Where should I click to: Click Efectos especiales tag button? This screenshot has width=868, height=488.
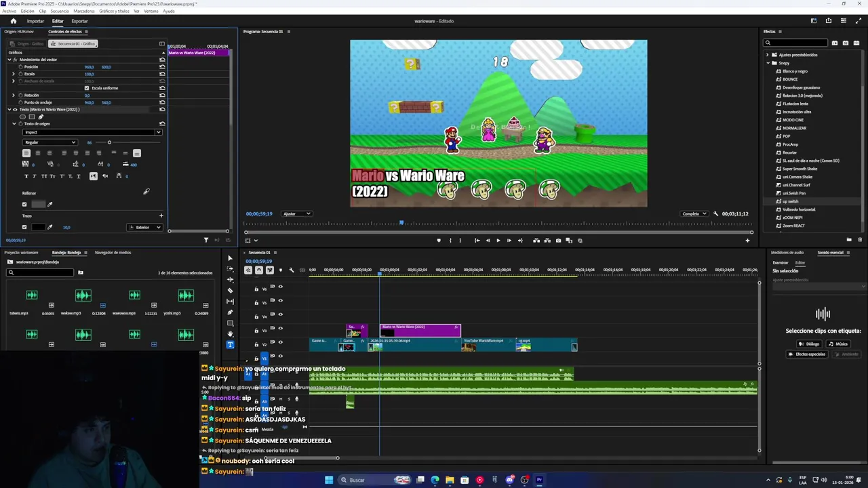click(x=807, y=354)
